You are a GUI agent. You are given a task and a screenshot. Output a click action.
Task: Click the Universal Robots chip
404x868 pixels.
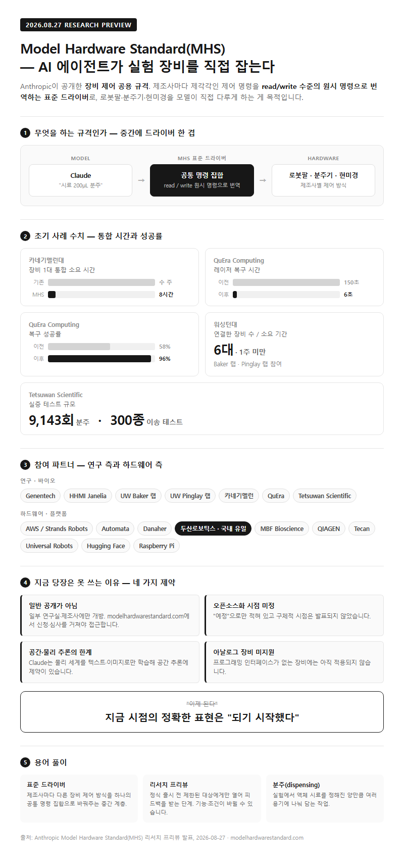(49, 546)
